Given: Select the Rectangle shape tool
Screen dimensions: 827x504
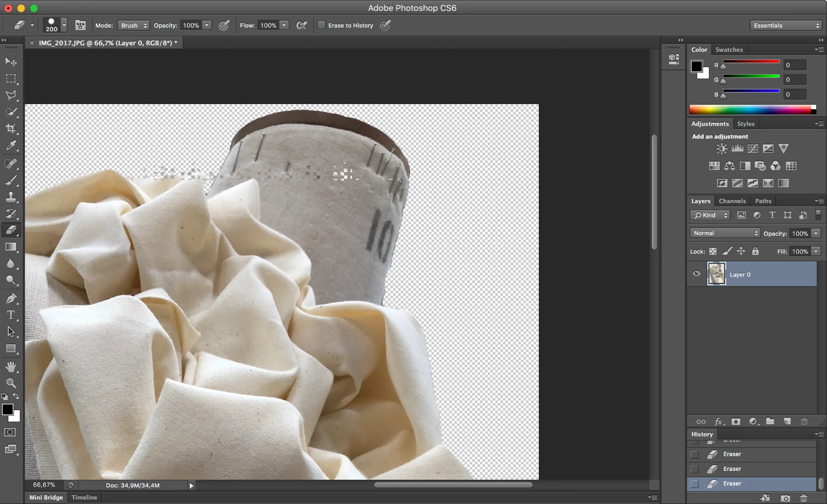Looking at the screenshot, I should (x=11, y=349).
